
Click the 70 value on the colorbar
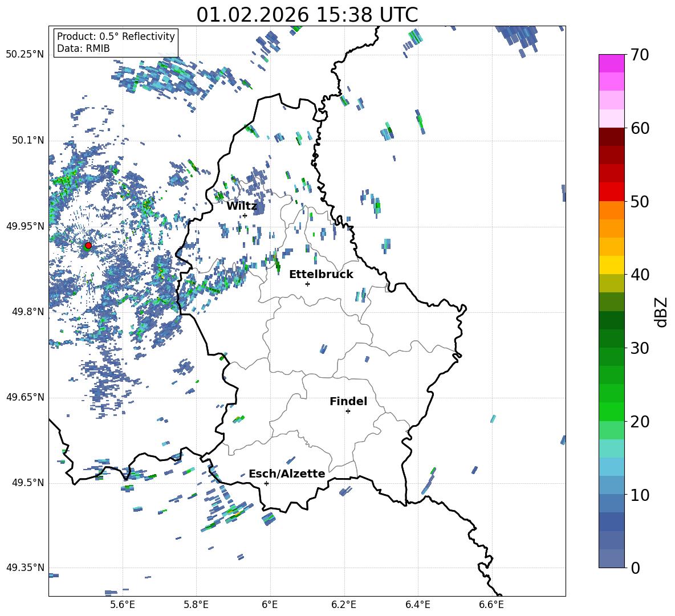click(x=640, y=55)
